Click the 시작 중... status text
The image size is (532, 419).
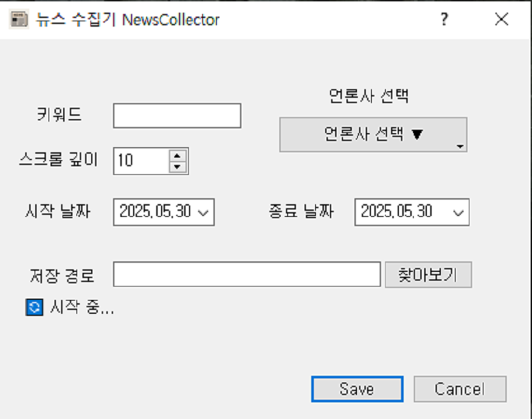pos(82,308)
